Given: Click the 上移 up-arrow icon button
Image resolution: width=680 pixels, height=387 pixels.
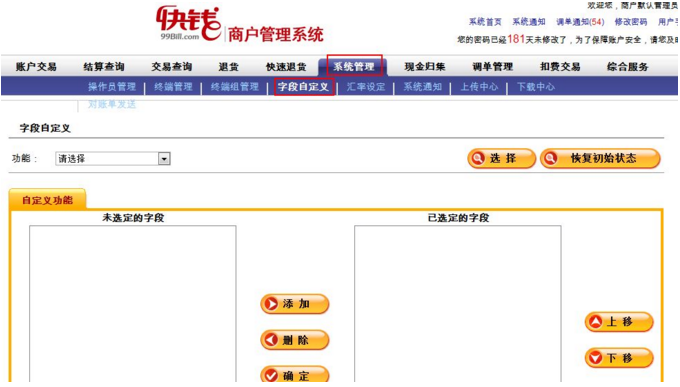Looking at the screenshot, I should [x=619, y=322].
